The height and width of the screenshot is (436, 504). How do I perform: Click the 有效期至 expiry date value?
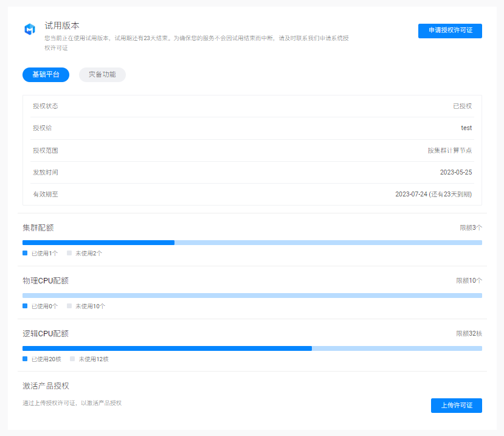pos(433,194)
